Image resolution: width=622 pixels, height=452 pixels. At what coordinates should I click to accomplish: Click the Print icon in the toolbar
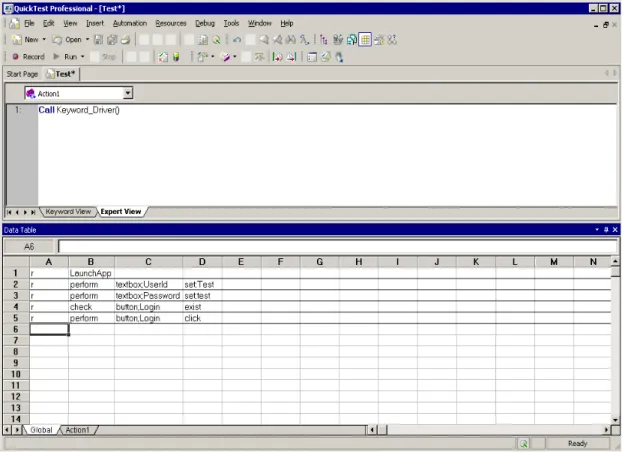(x=125, y=40)
